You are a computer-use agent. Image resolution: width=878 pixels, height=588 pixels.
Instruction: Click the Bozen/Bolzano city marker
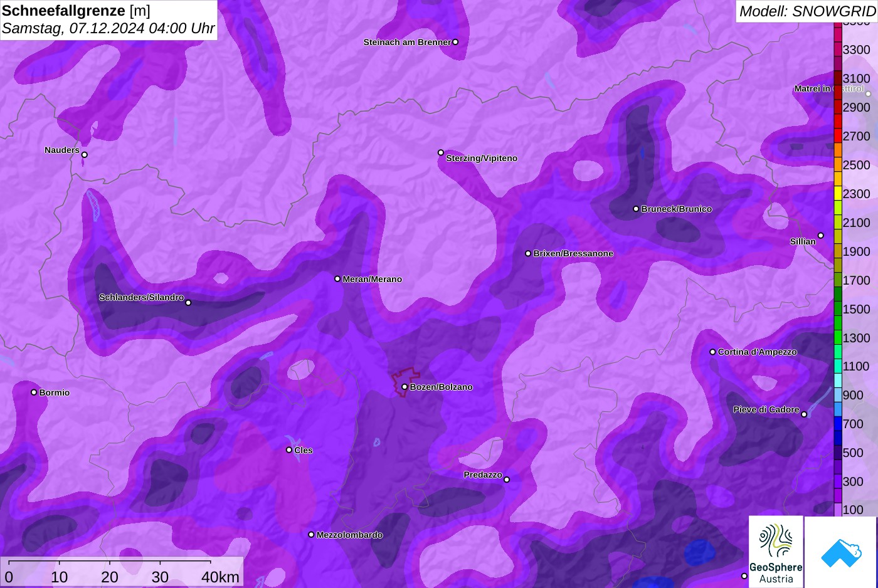click(x=405, y=387)
